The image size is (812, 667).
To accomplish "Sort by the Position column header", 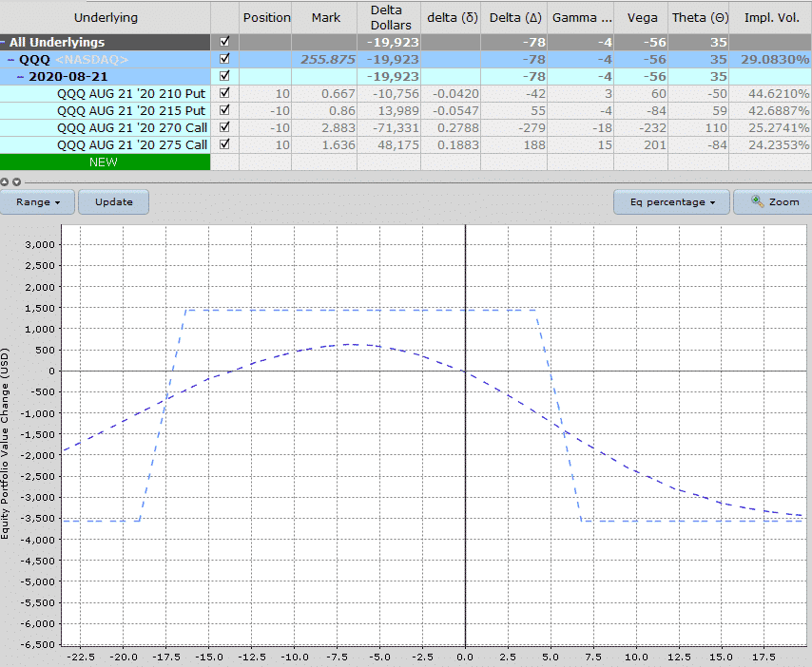I will 265,18.
